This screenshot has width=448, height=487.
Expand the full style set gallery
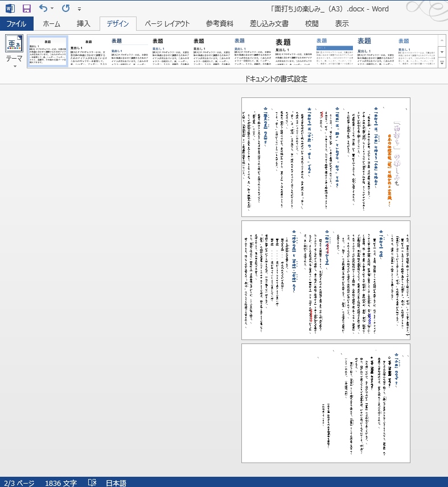point(442,63)
